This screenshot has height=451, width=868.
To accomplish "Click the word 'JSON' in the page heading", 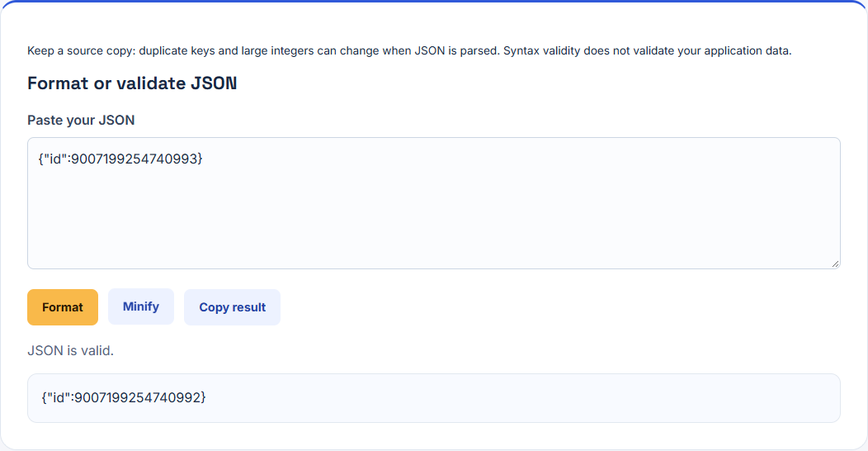I will [214, 83].
